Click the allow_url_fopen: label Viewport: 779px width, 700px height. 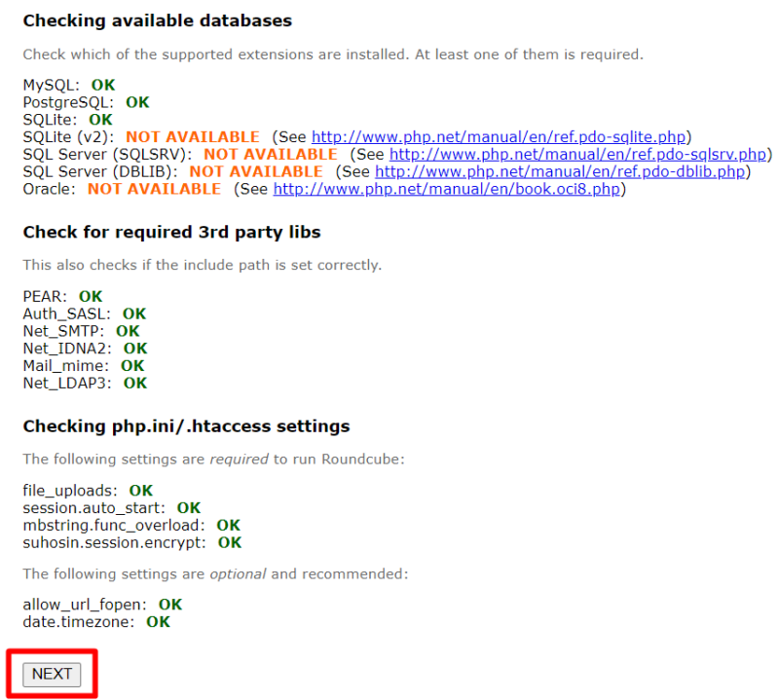85,605
